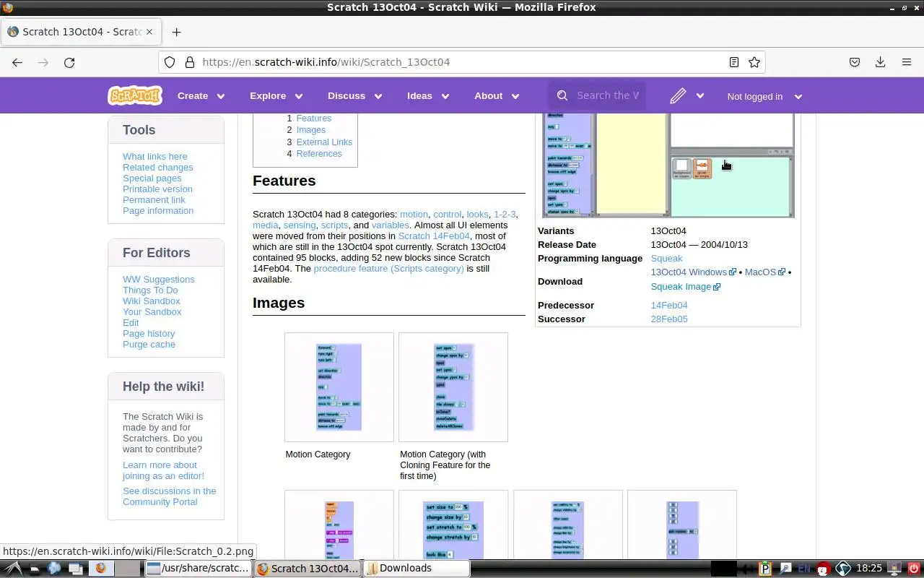
Task: Open WW Suggestions editor link
Action: click(159, 280)
